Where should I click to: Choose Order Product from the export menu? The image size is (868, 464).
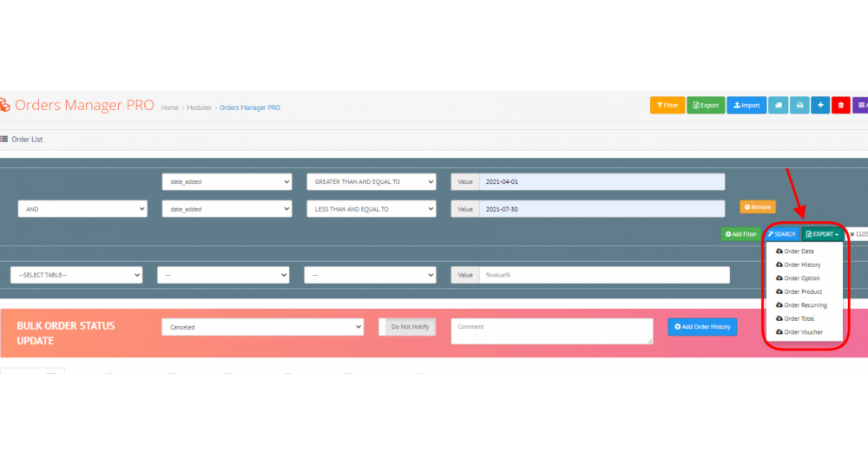coord(799,291)
